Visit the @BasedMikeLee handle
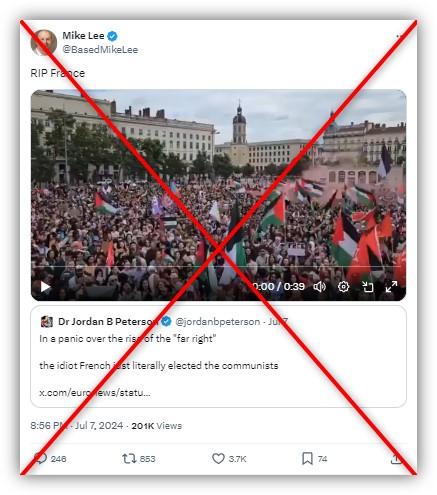This screenshot has height=495, width=437. [100, 50]
